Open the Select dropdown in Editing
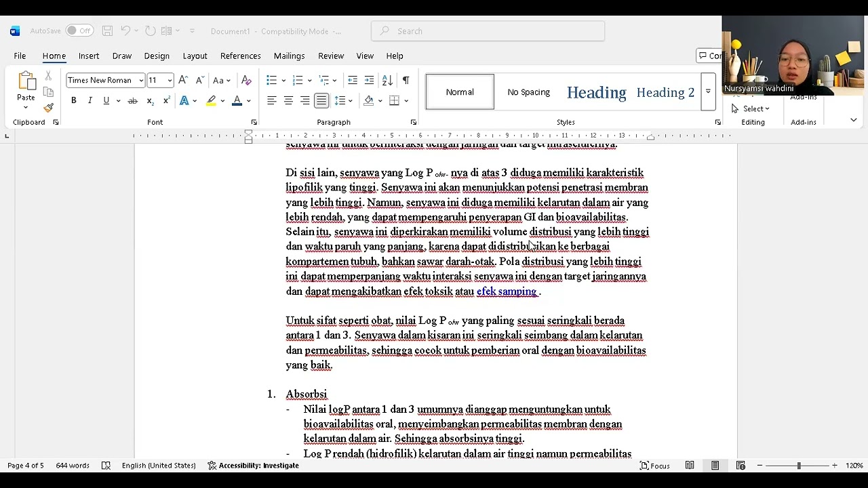Image resolution: width=868 pixels, height=488 pixels. pyautogui.click(x=751, y=108)
